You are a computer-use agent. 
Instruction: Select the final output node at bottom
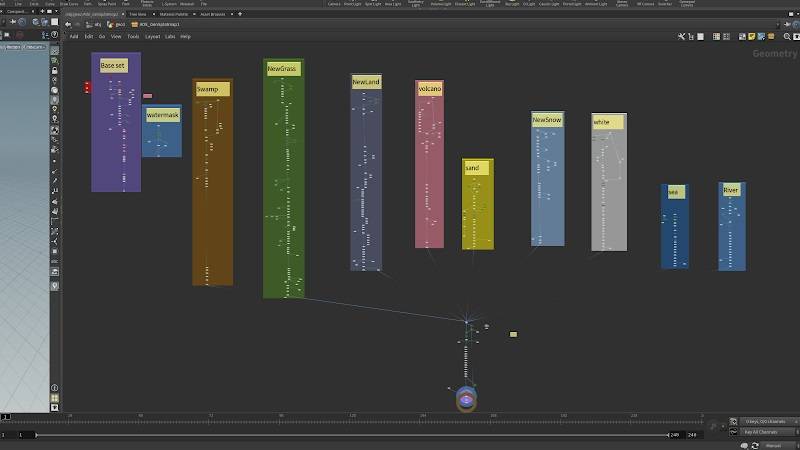coord(466,400)
